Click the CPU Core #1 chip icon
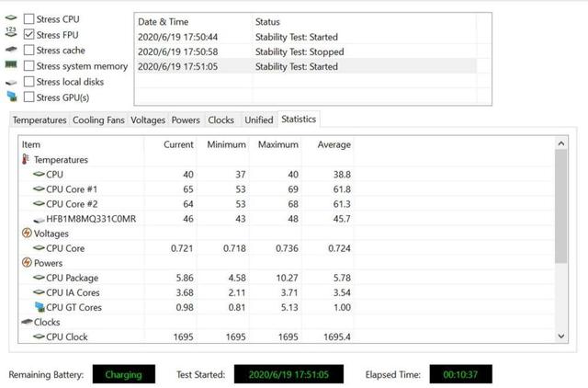The image size is (588, 388). (x=39, y=188)
